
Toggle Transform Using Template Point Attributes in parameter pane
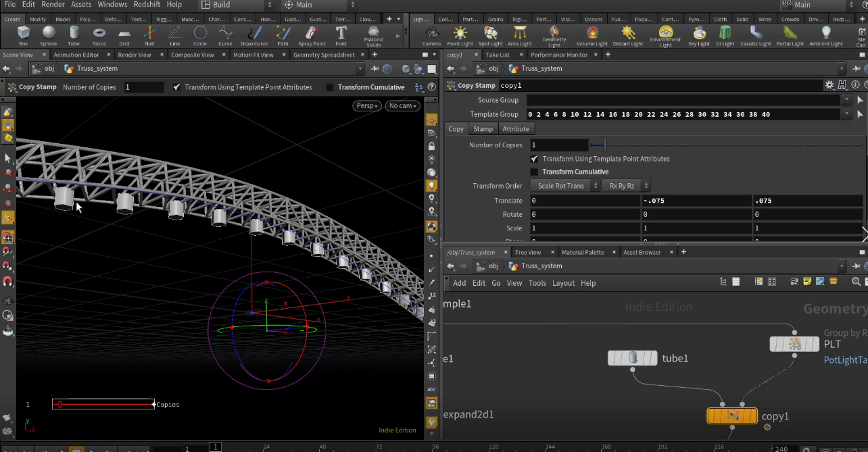click(x=536, y=159)
